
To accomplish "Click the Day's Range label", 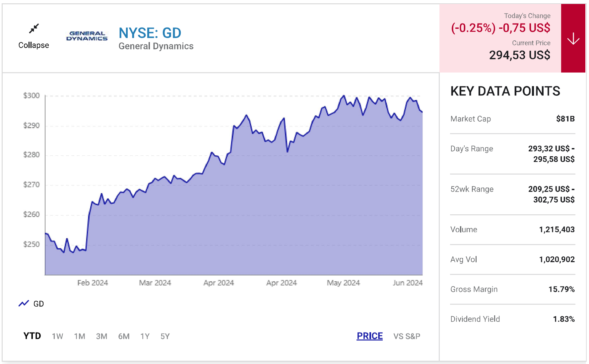I will 472,149.
